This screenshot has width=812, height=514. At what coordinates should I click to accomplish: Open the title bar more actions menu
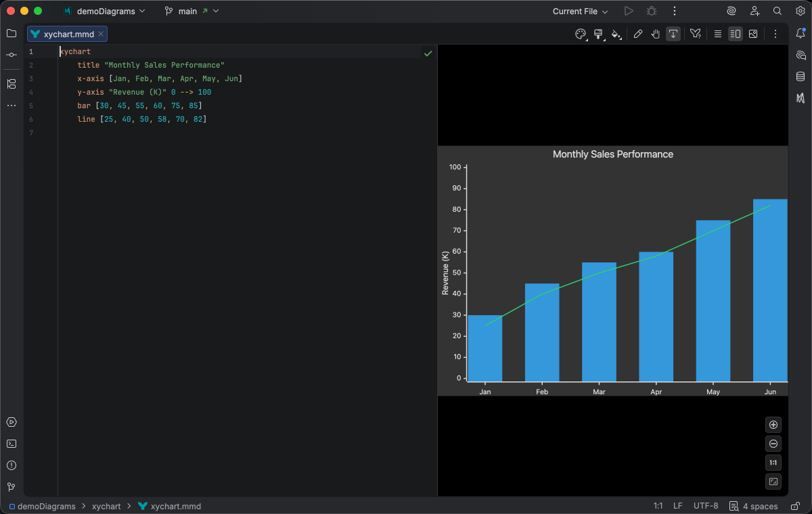point(675,11)
